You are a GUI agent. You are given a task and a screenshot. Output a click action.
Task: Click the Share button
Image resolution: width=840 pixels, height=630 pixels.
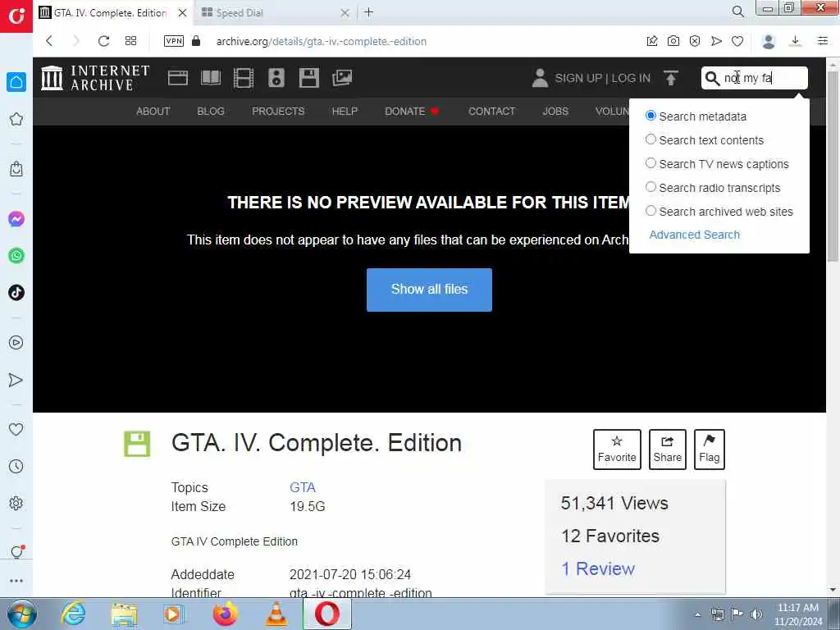pyautogui.click(x=668, y=450)
